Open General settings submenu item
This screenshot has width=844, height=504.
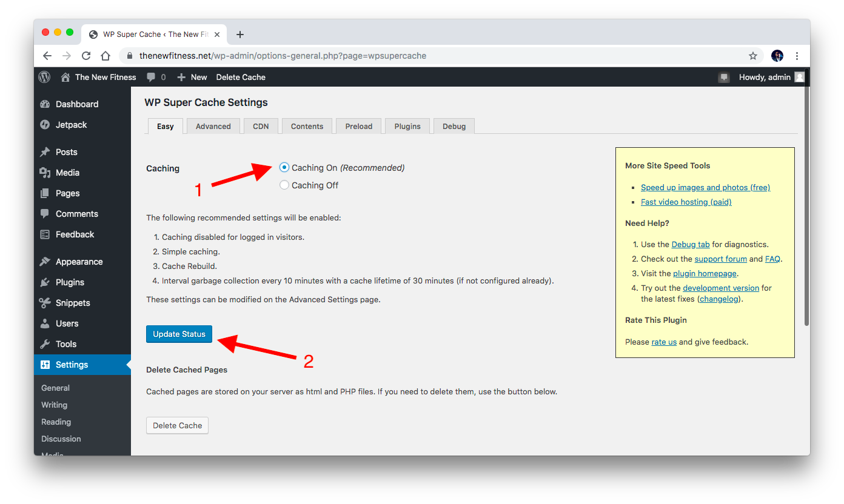tap(55, 388)
